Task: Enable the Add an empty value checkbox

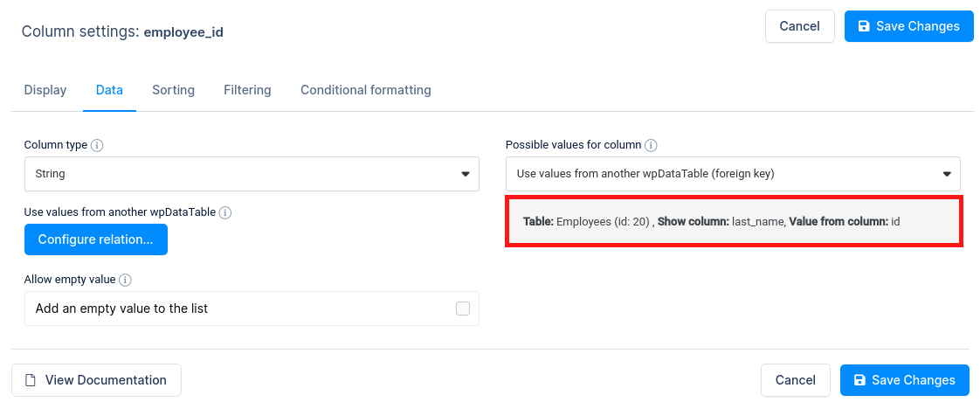Action: [463, 308]
